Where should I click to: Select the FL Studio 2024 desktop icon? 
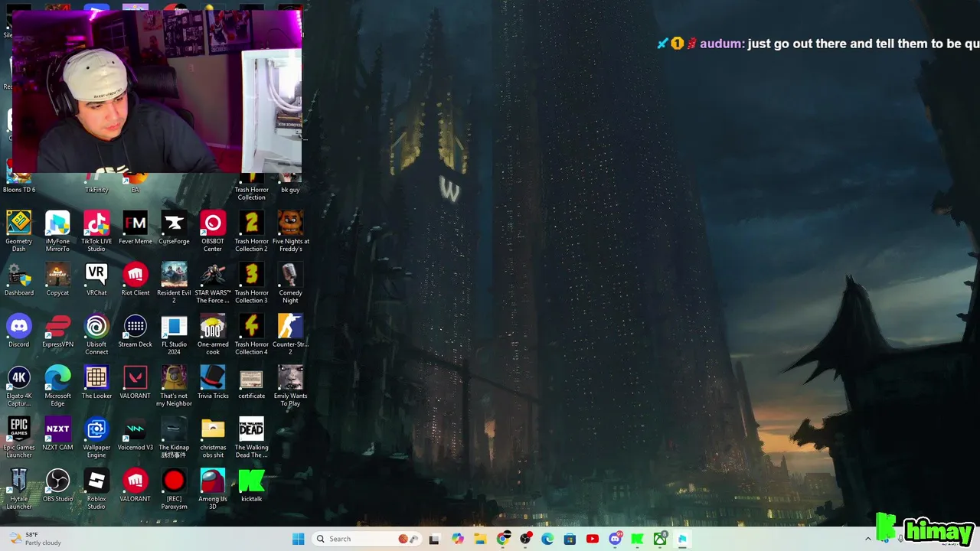click(174, 334)
